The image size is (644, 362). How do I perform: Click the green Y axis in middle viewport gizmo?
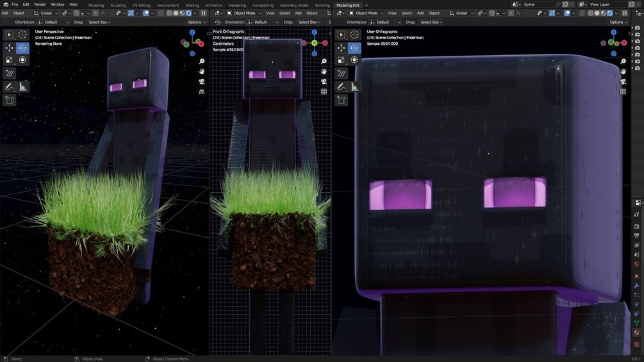[314, 43]
